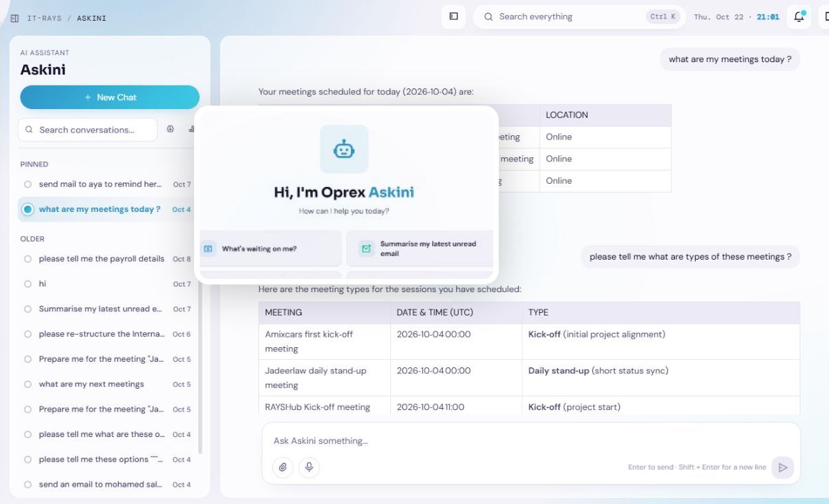The height and width of the screenshot is (504, 829).
Task: Select the radio circle for 'Summarise my latest unread e...' chat
Action: [28, 309]
